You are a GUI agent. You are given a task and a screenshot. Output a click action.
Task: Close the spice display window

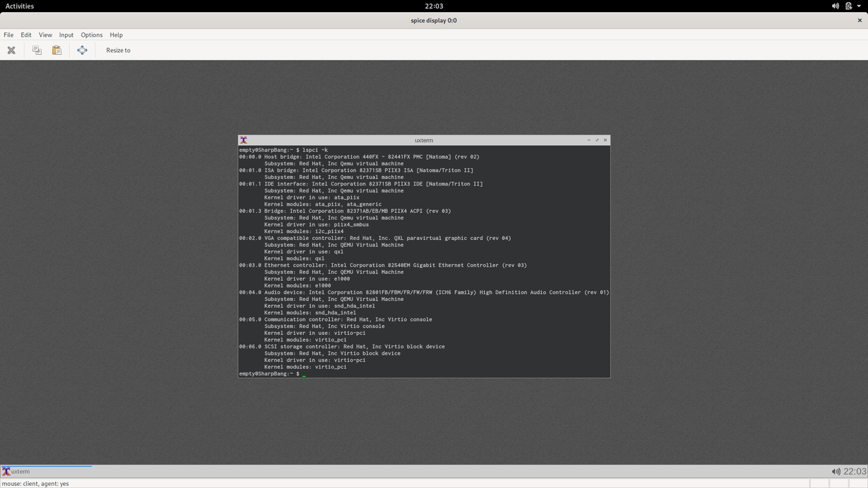click(x=860, y=20)
